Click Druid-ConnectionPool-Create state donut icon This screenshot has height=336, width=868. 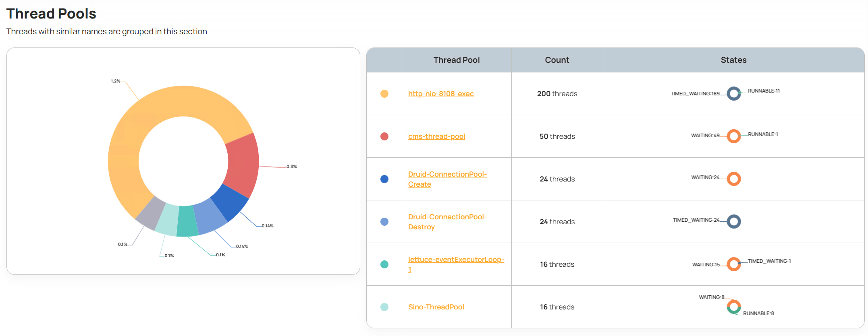pyautogui.click(x=733, y=179)
